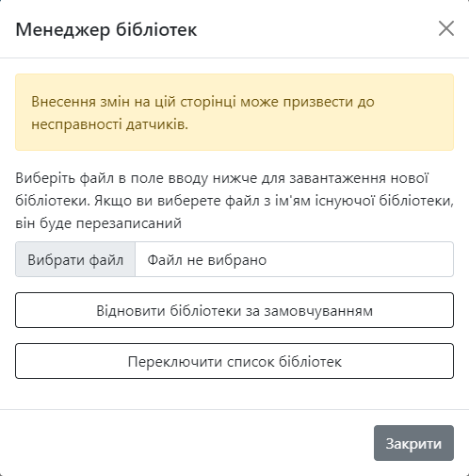
Task: Open the file chooser for library upload
Action: 75,259
